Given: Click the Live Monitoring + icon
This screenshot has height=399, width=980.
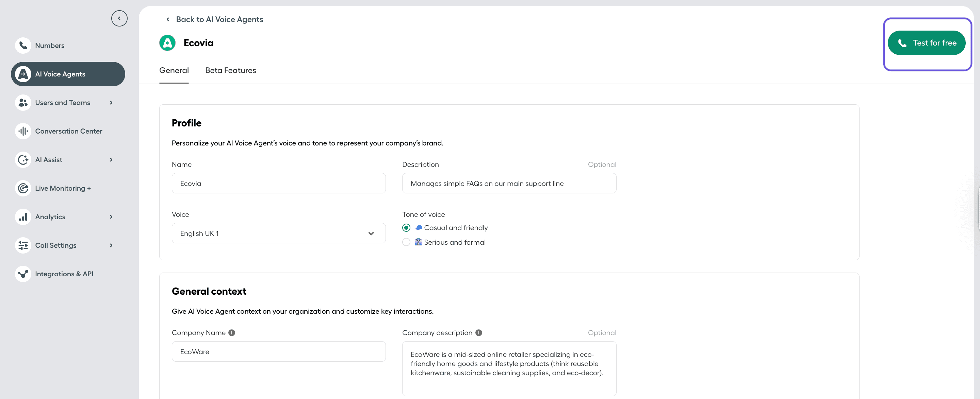Looking at the screenshot, I should click(x=23, y=188).
